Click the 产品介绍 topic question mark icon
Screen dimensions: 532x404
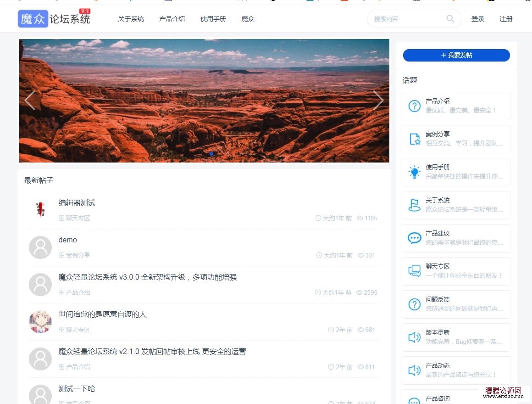414,106
